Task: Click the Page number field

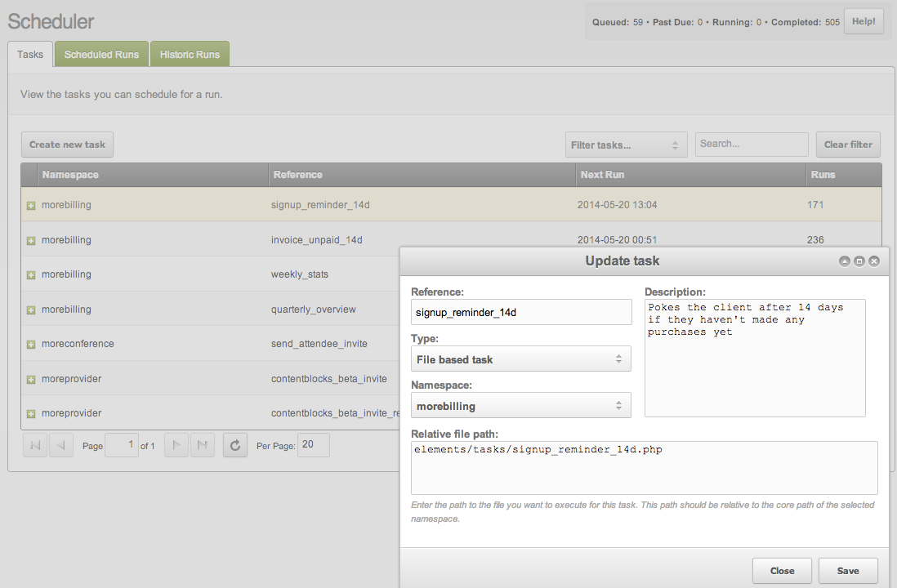Action: (x=121, y=445)
